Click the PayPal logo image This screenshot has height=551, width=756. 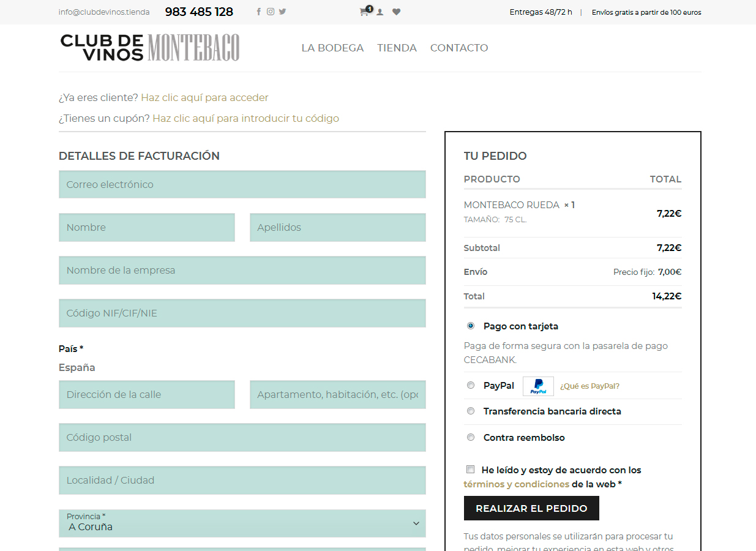(538, 386)
